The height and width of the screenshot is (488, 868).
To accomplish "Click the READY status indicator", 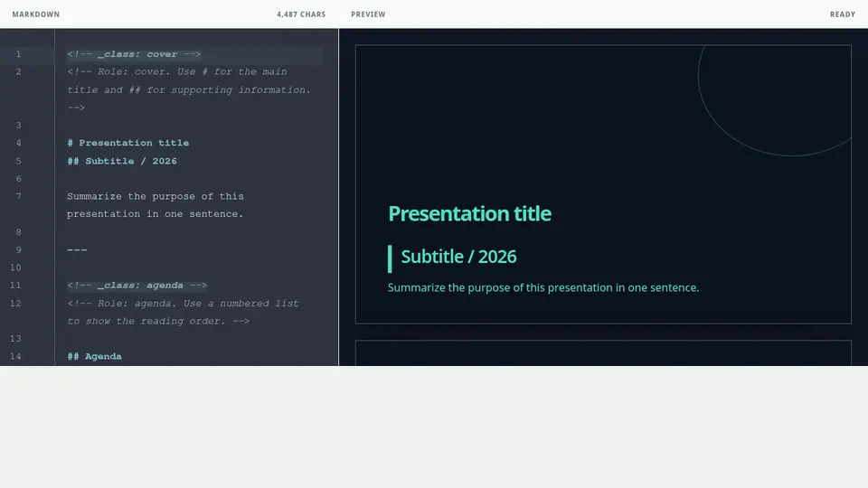I will pyautogui.click(x=843, y=14).
